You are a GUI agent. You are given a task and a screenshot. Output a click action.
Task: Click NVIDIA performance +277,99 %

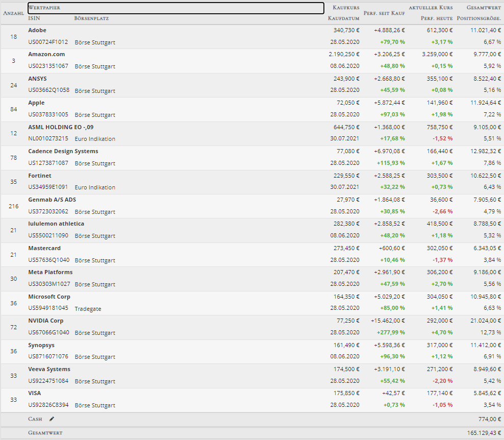click(391, 333)
